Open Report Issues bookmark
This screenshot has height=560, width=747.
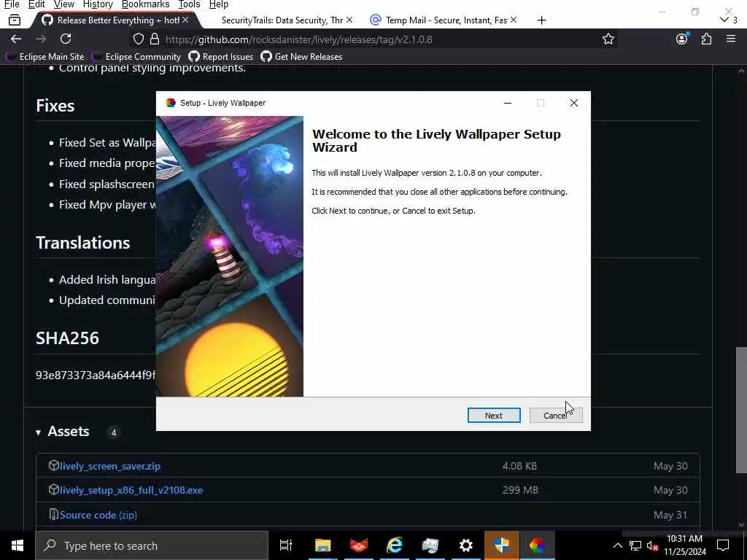[x=220, y=57]
